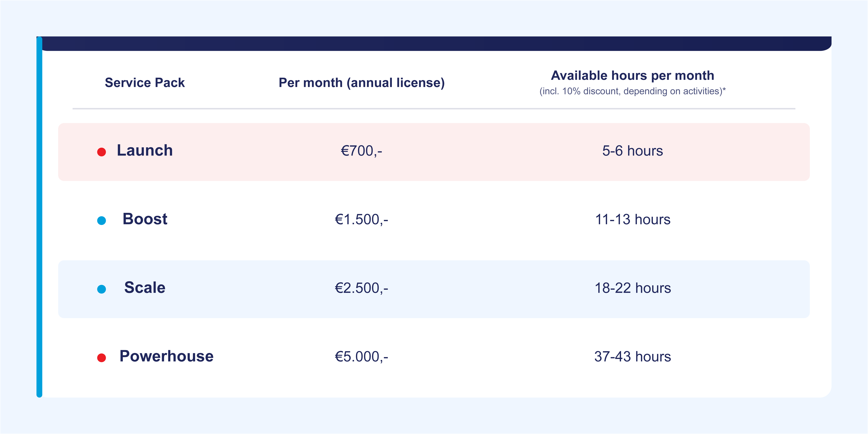Click the red dot beside Powerhouse
The image size is (868, 434).
[x=101, y=358]
